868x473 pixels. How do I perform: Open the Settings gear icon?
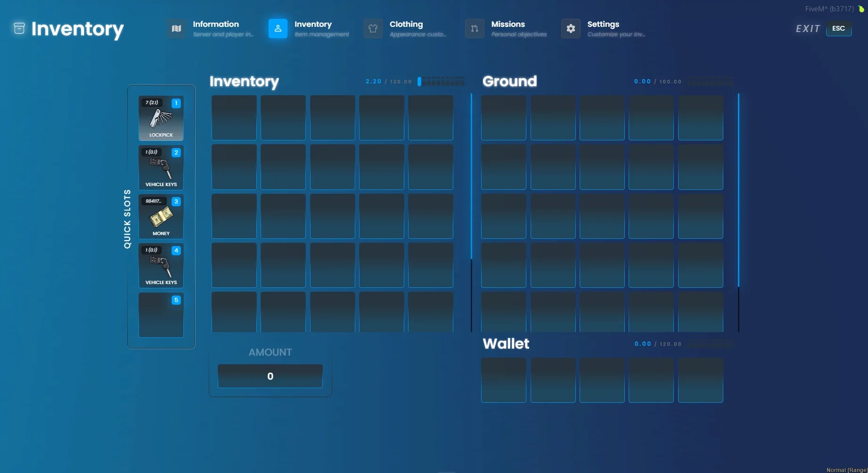[x=570, y=28]
